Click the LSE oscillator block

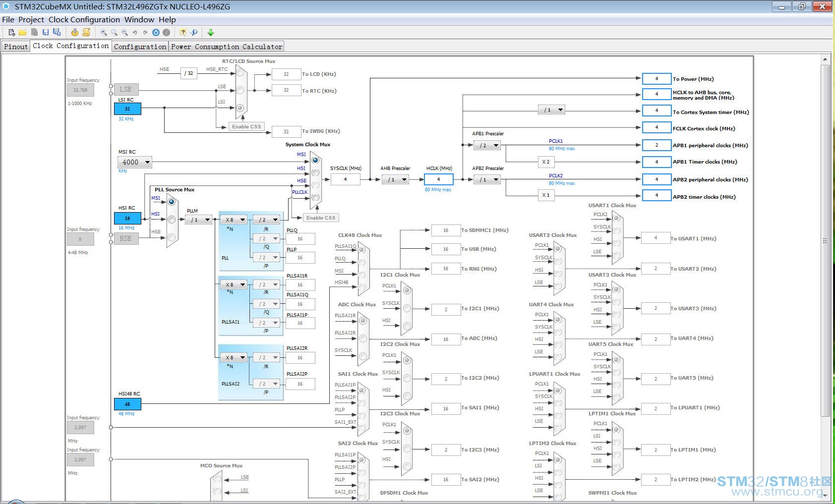coord(126,89)
